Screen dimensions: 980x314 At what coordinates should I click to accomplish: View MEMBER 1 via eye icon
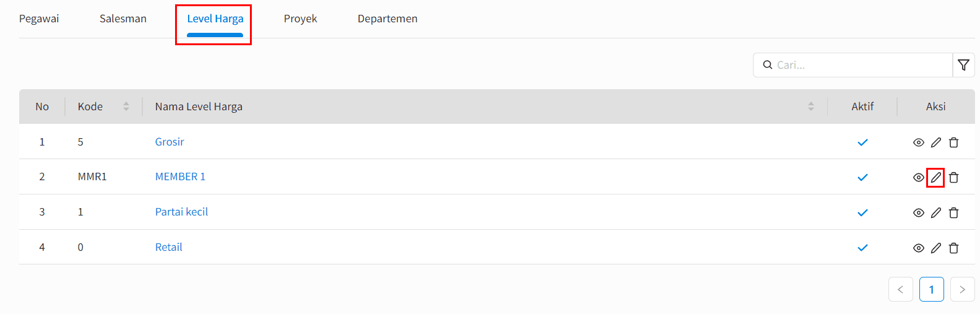918,178
